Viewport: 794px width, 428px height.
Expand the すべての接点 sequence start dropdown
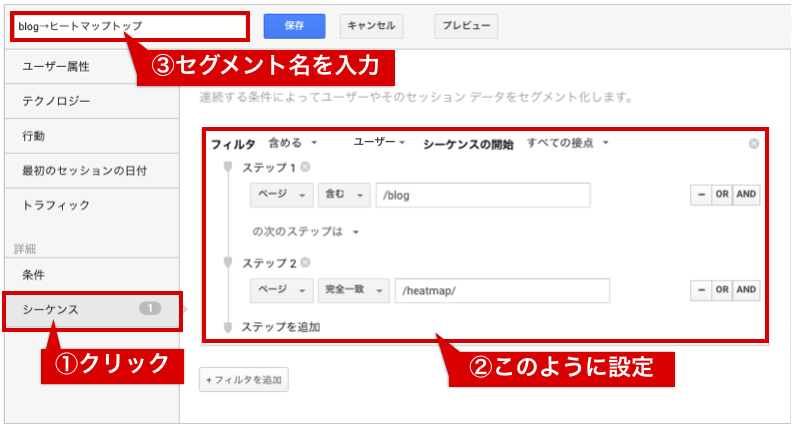click(x=568, y=143)
